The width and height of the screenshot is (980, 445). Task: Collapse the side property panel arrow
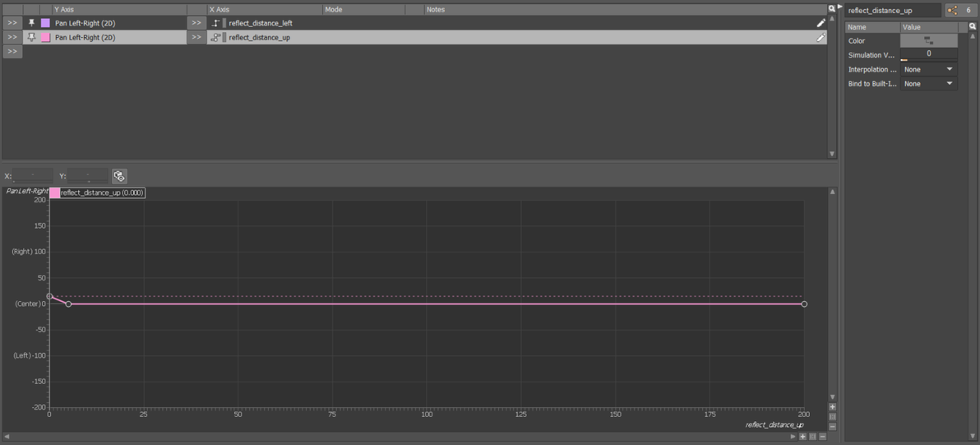(x=840, y=7)
